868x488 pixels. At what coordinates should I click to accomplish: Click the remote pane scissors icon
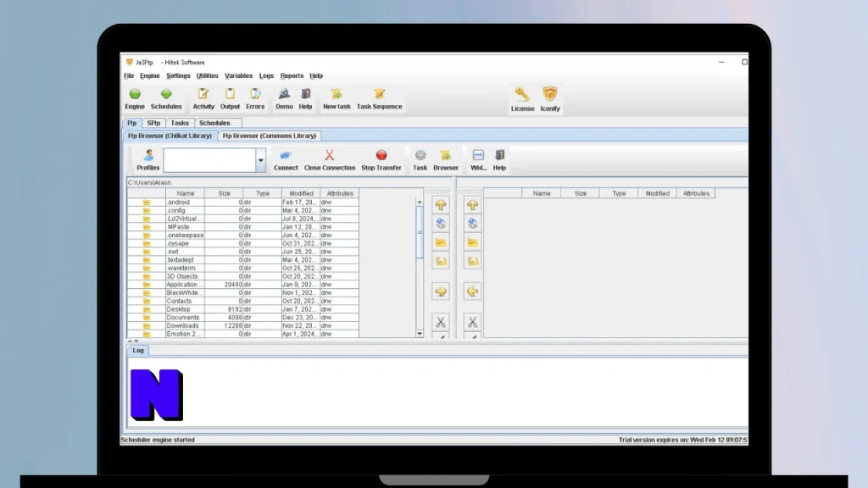[472, 322]
